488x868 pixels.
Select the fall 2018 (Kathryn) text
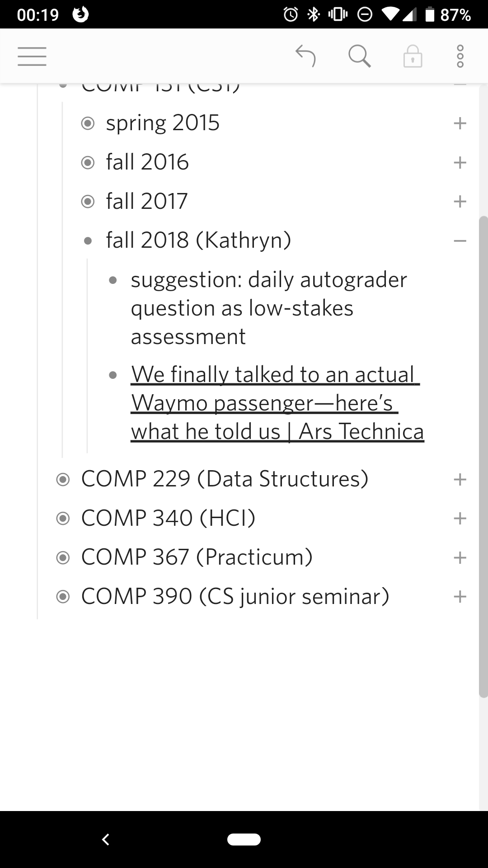pos(198,240)
